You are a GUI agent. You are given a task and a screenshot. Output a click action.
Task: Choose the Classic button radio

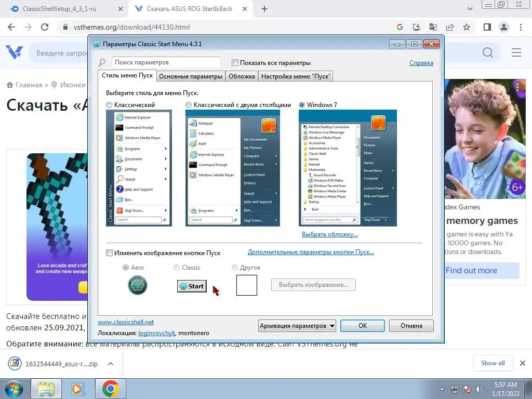pos(177,268)
